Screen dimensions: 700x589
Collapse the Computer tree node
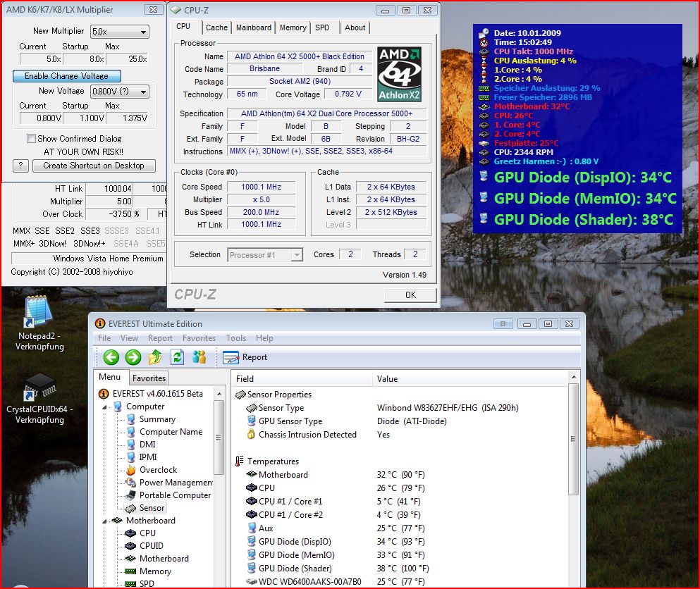(x=104, y=407)
